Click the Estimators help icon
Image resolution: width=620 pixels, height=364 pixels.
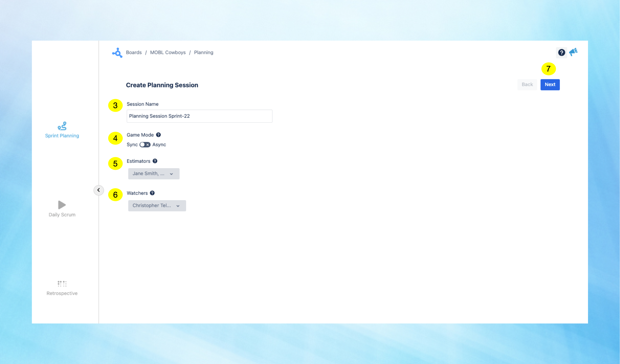155,161
